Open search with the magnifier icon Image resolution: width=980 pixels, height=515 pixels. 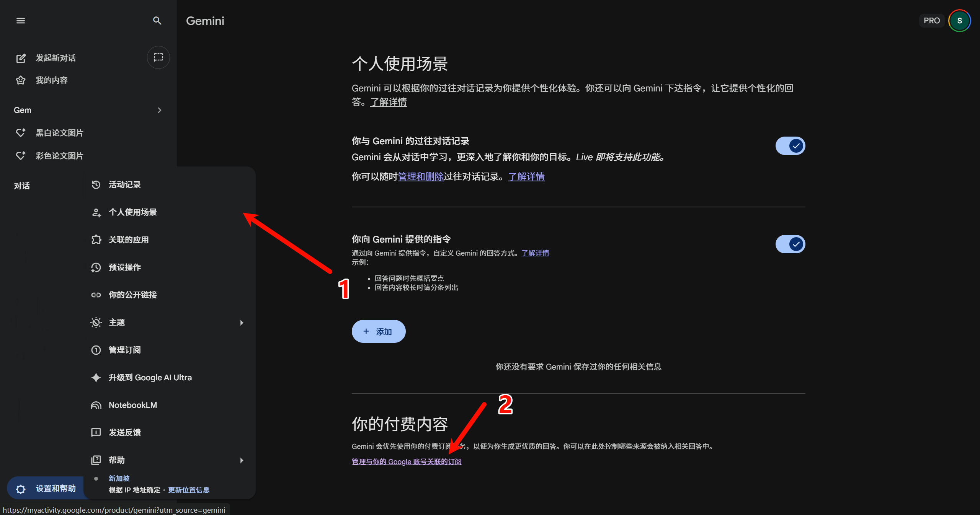pos(157,21)
